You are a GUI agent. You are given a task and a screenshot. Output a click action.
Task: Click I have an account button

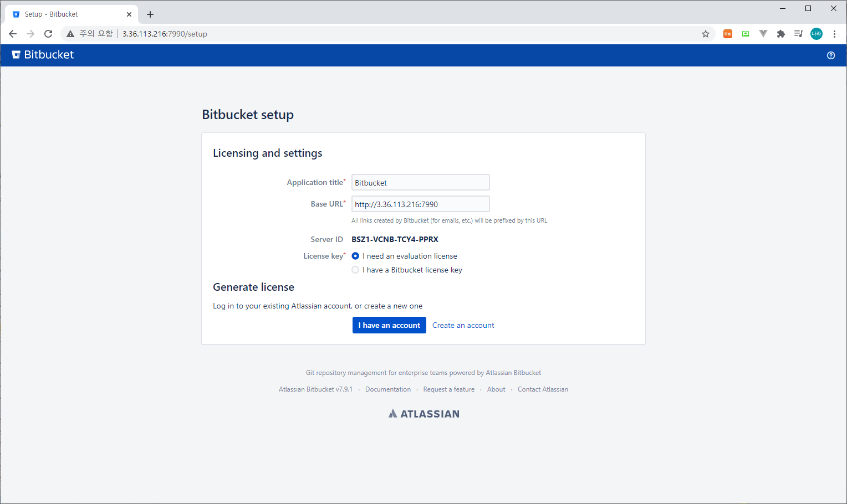pos(389,325)
